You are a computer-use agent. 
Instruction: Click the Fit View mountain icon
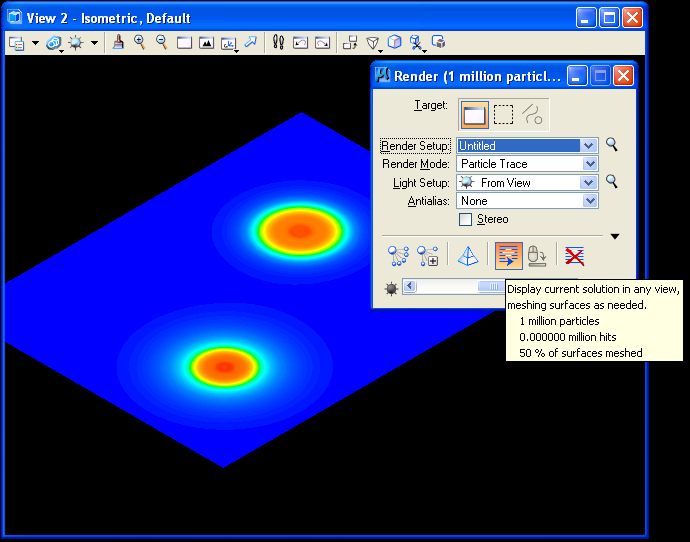(x=206, y=43)
